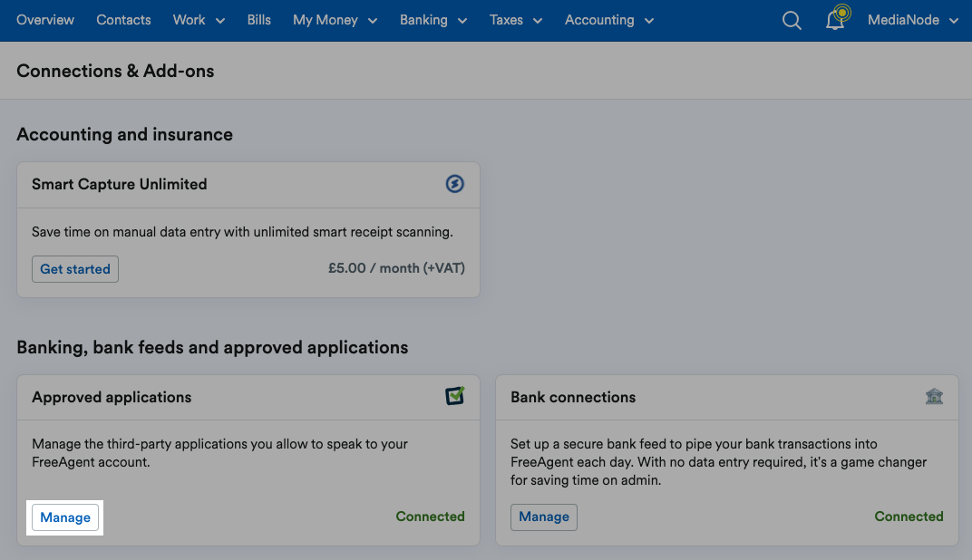Click the Bank connections bank building icon

pyautogui.click(x=934, y=396)
